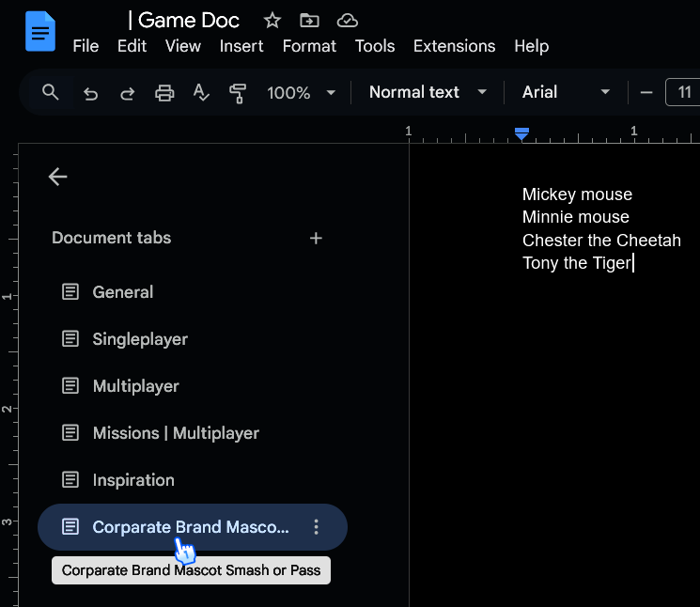
Task: Click the 'Mickey mouse' line
Action: pyautogui.click(x=577, y=195)
